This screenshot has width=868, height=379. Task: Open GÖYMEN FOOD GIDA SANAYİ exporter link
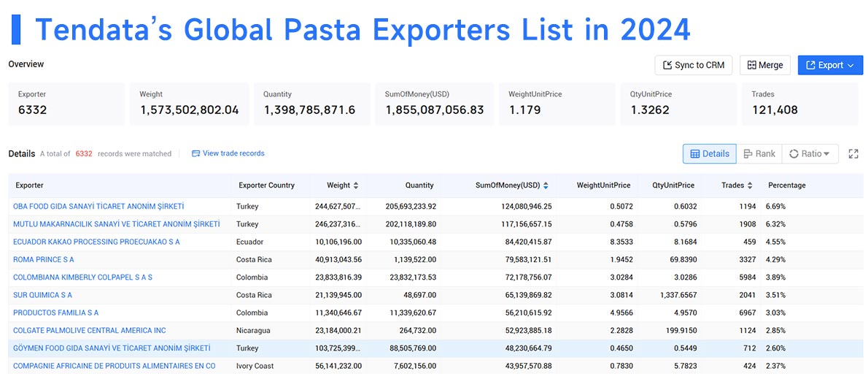[112, 348]
